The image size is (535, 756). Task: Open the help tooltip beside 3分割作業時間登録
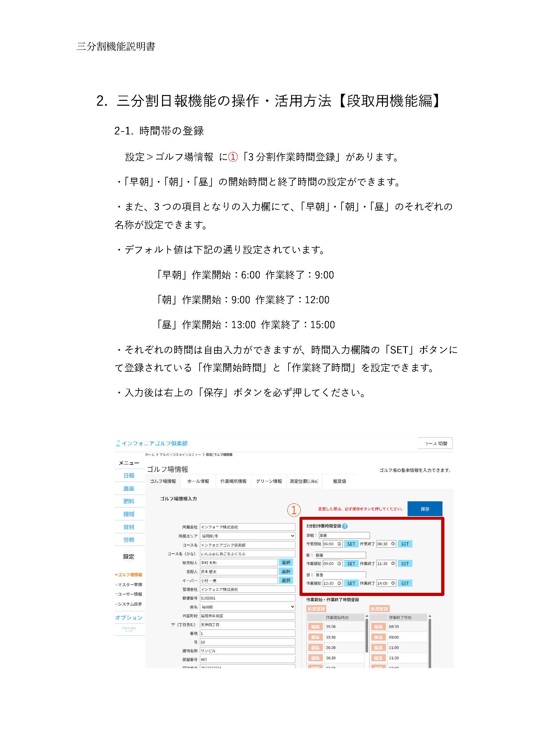pos(345,526)
